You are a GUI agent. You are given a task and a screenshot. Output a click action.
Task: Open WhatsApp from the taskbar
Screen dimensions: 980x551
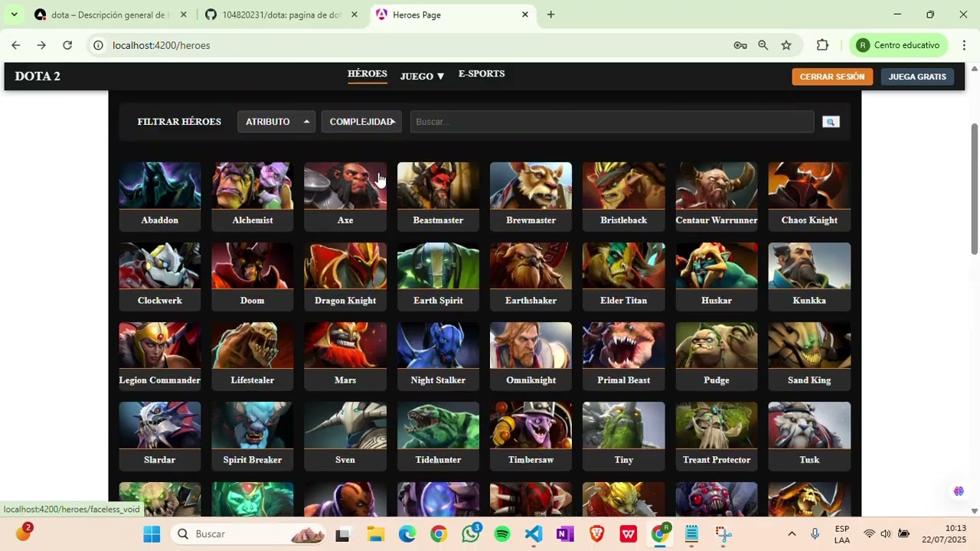(471, 534)
